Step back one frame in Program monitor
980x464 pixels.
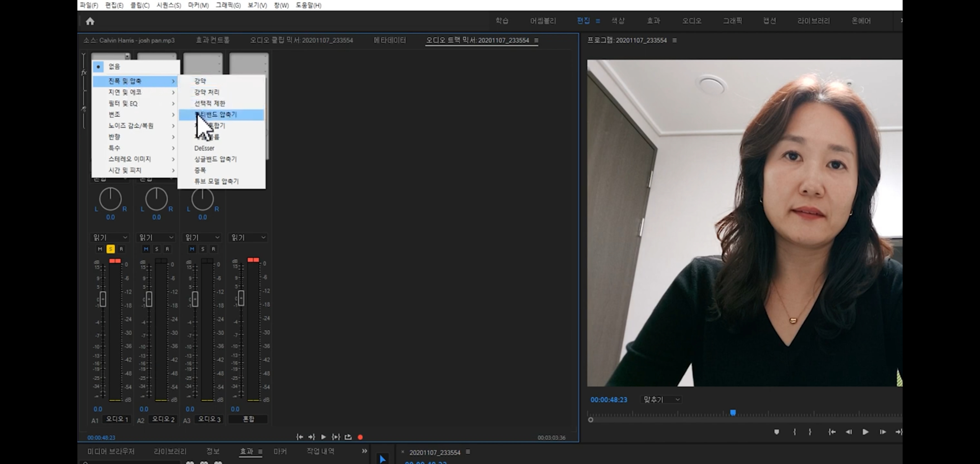(848, 432)
